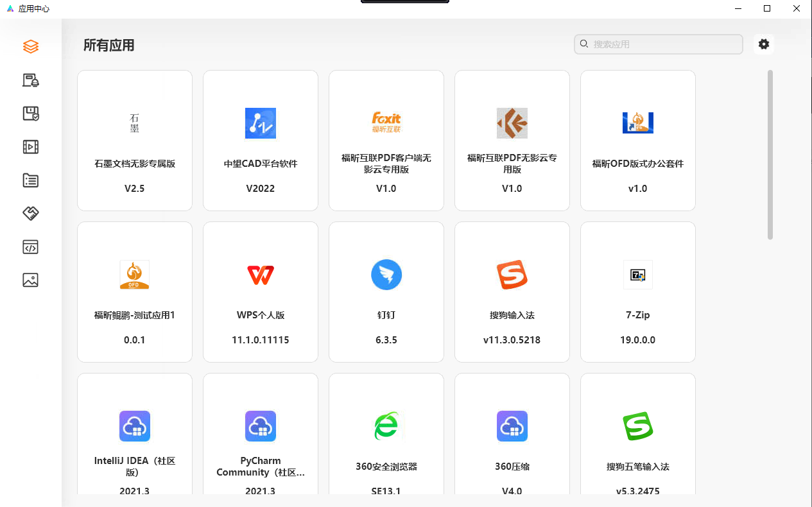The image size is (812, 507).
Task: Click the 福昕OFD版式办公套件 app icon
Action: coord(638,123)
